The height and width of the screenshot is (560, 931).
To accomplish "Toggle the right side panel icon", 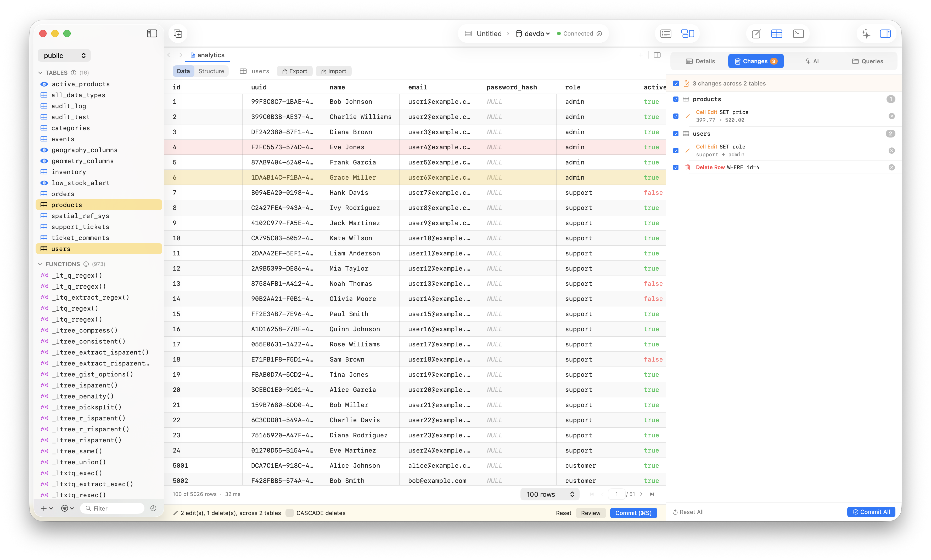I will [886, 34].
